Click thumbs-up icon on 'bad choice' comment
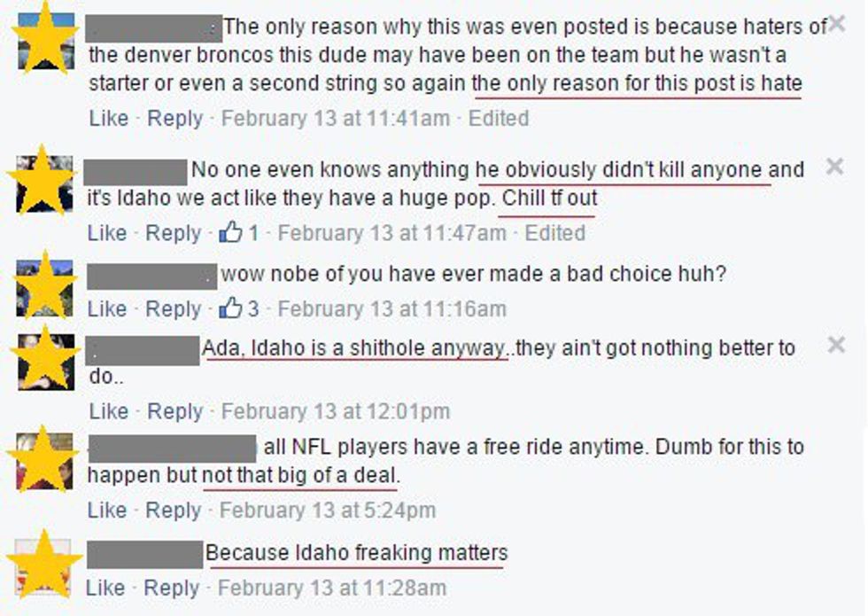Viewport: 868px width, 616px height. click(230, 308)
